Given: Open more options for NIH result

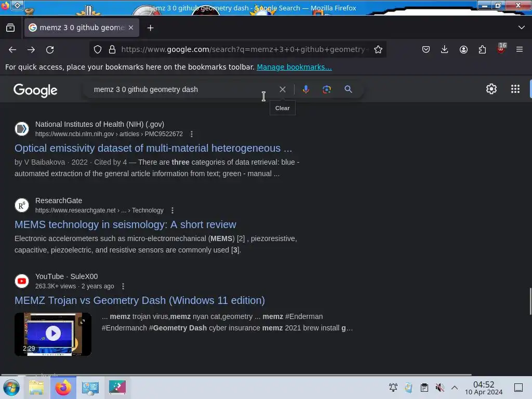Looking at the screenshot, I should point(192,134).
